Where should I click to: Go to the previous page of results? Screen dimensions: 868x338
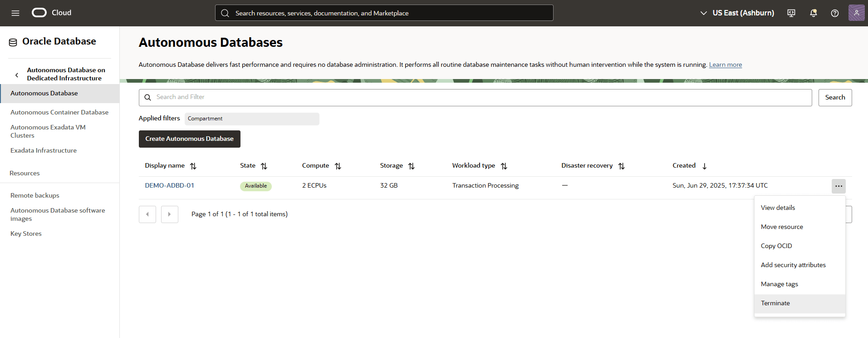tap(147, 214)
